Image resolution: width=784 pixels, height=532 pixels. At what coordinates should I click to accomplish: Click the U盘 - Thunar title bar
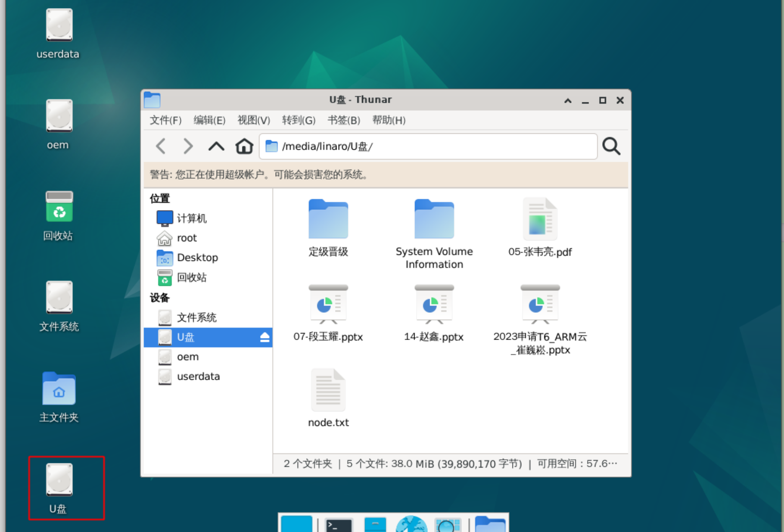pyautogui.click(x=360, y=100)
